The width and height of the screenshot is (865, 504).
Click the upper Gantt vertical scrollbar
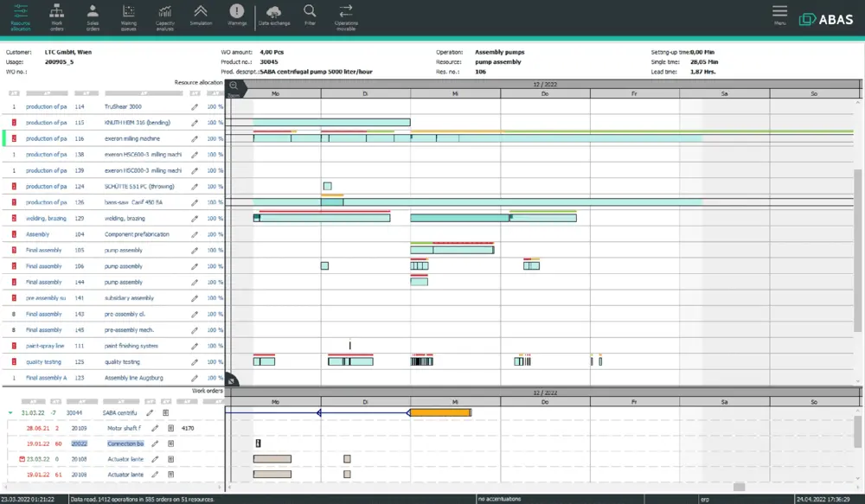[857, 251]
